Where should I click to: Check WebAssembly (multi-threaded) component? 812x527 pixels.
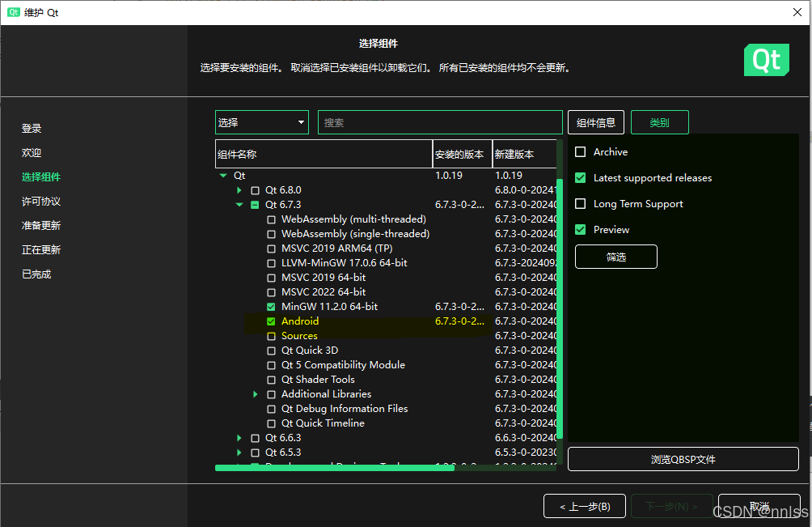[271, 219]
